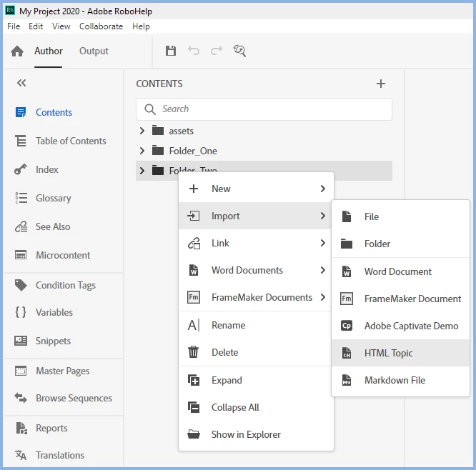Image resolution: width=476 pixels, height=470 pixels.
Task: Click the Master Pages icon
Action: coord(21,371)
